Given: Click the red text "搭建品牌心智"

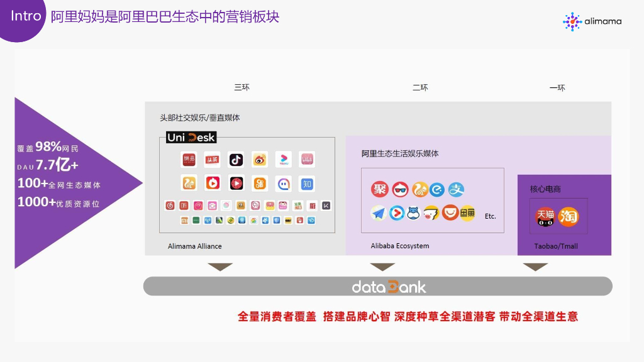Looking at the screenshot, I should 356,317.
